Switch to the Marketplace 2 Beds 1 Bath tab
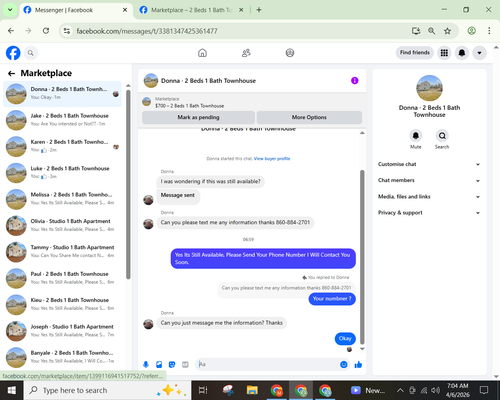 [x=192, y=10]
